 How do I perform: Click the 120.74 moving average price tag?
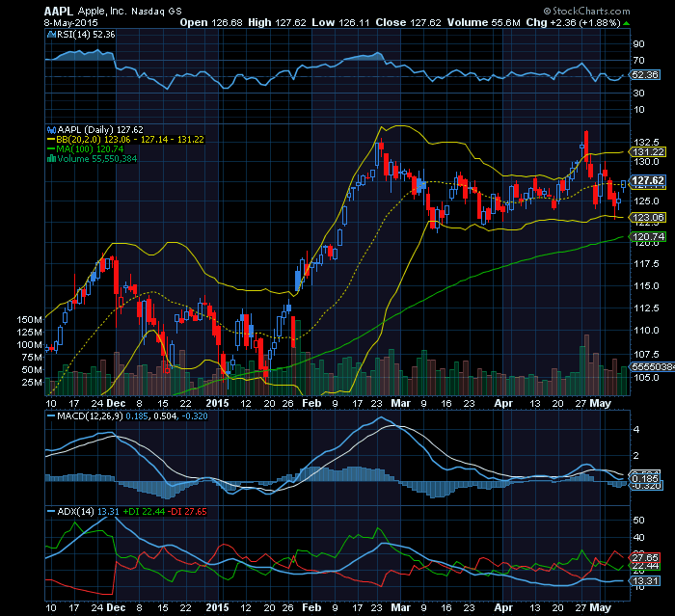pos(648,237)
